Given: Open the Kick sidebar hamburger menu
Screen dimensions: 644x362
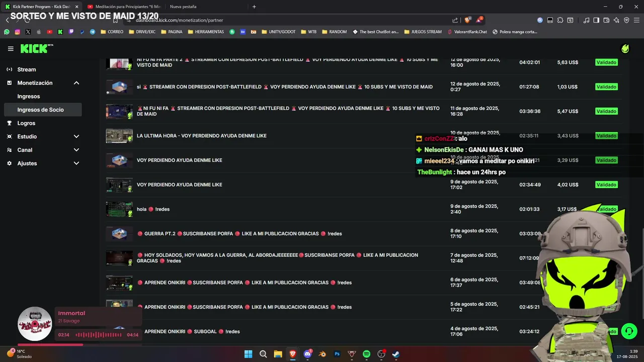Looking at the screenshot, I should click(x=11, y=49).
